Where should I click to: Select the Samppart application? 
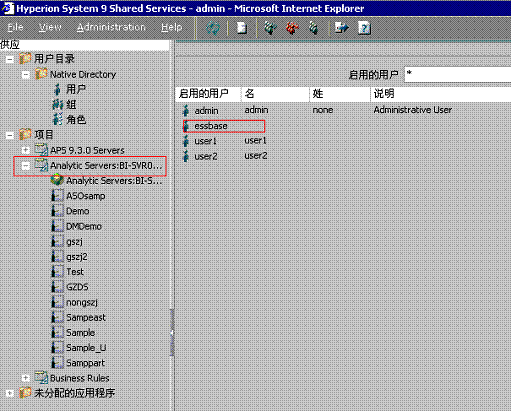point(85,363)
